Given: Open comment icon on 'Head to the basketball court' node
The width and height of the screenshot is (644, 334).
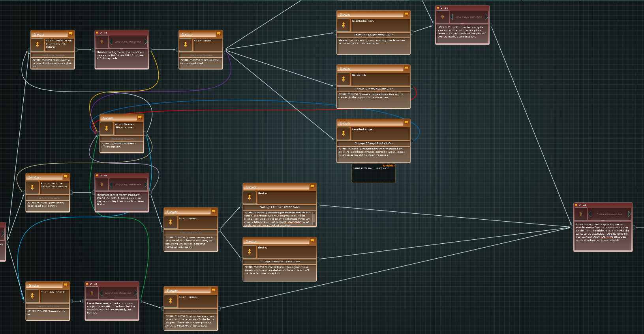Looking at the screenshot, I should click(66, 177).
